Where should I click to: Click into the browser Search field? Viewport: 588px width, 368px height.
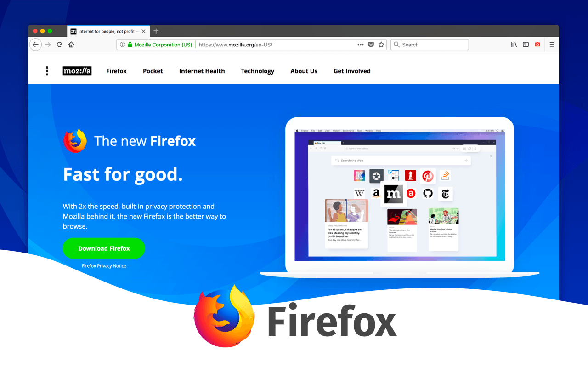(x=430, y=45)
